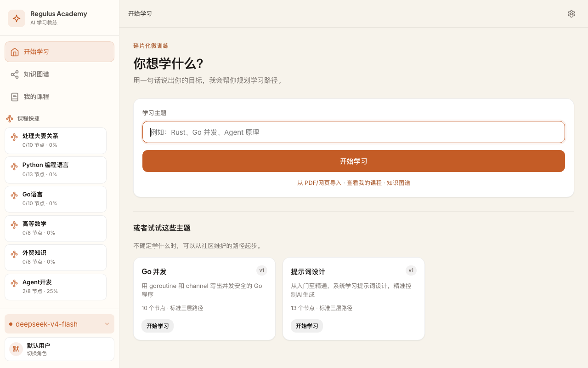The width and height of the screenshot is (588, 368).
Task: Click 开始学习 on the 提示词设计 card
Action: [307, 326]
